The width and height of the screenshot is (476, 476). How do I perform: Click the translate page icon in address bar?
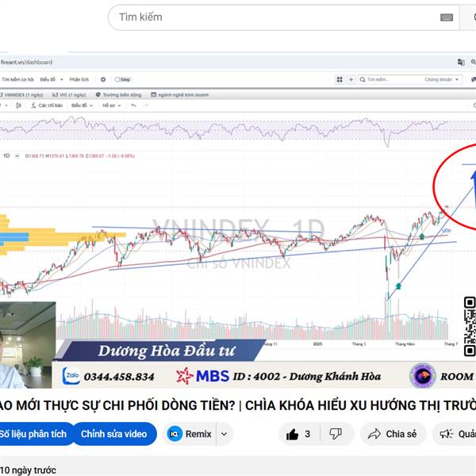pyautogui.click(x=461, y=62)
